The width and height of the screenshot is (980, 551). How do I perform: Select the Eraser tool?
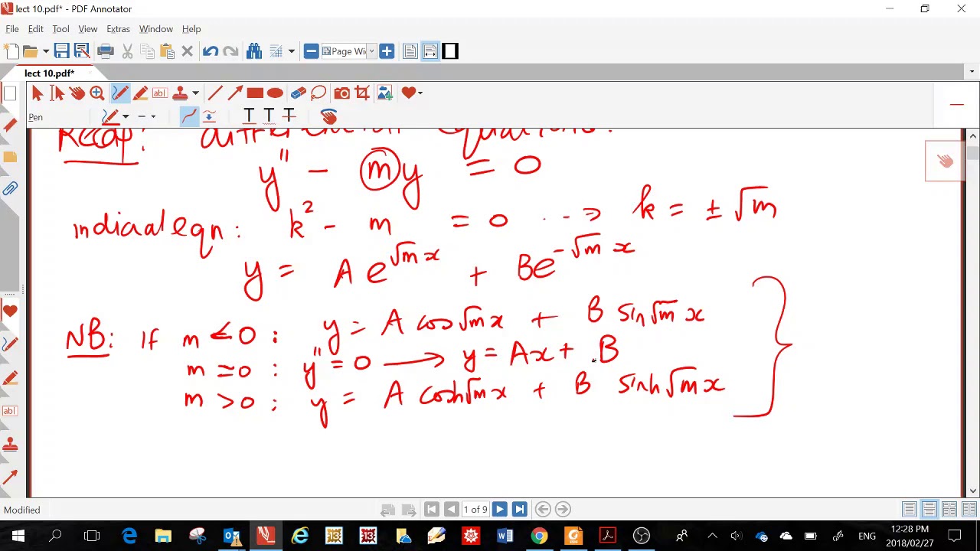pyautogui.click(x=299, y=93)
